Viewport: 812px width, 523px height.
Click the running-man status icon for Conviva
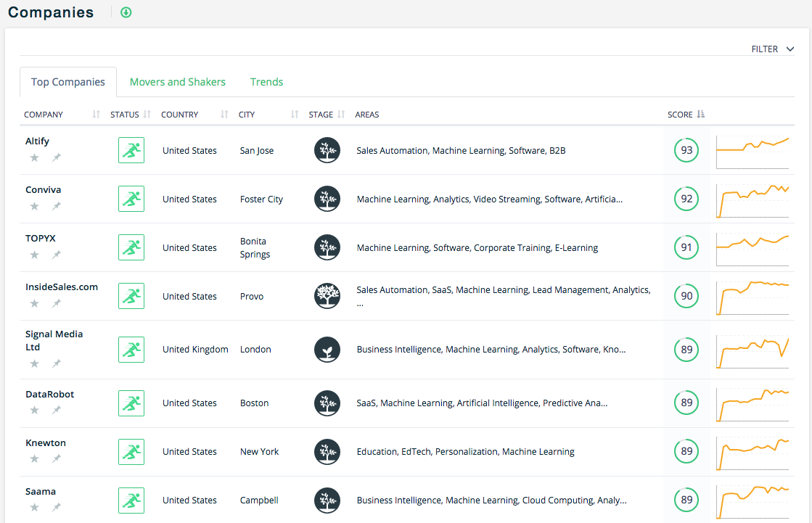[131, 199]
